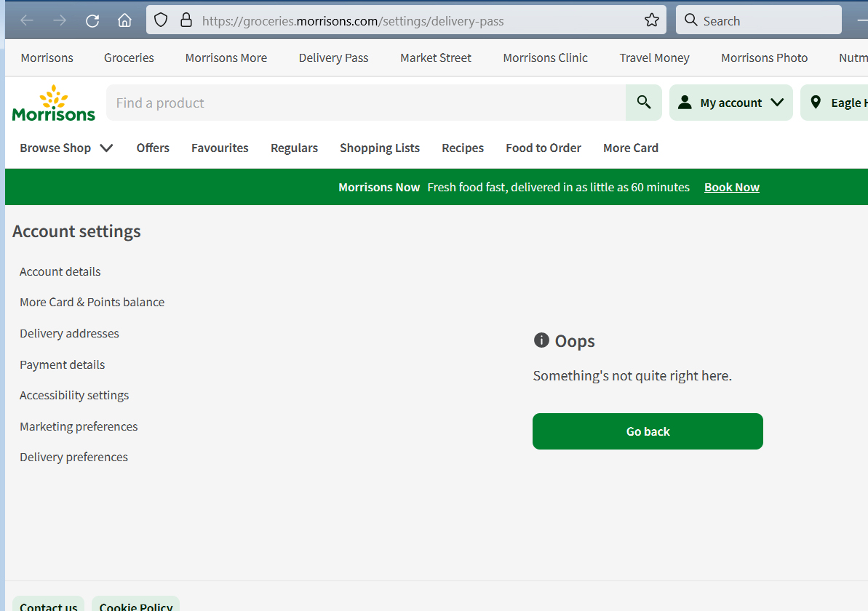Image resolution: width=868 pixels, height=611 pixels.
Task: Focus the browser Search field
Action: [x=759, y=20]
